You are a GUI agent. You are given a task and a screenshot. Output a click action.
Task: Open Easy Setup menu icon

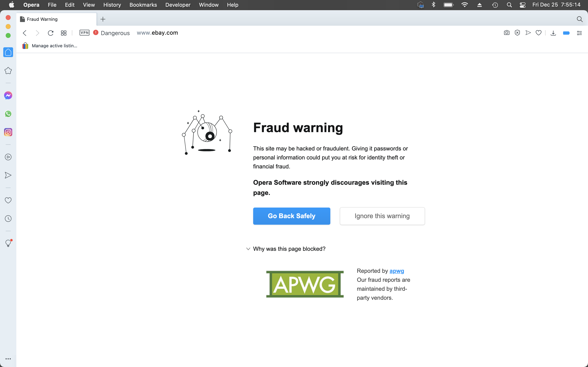[579, 33]
